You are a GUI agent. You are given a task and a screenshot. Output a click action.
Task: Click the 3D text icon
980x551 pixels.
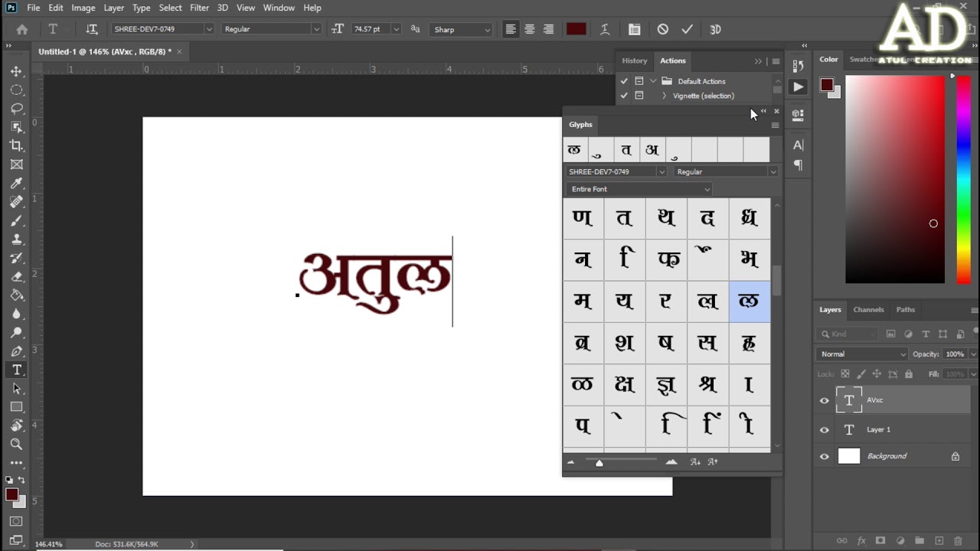pyautogui.click(x=715, y=29)
